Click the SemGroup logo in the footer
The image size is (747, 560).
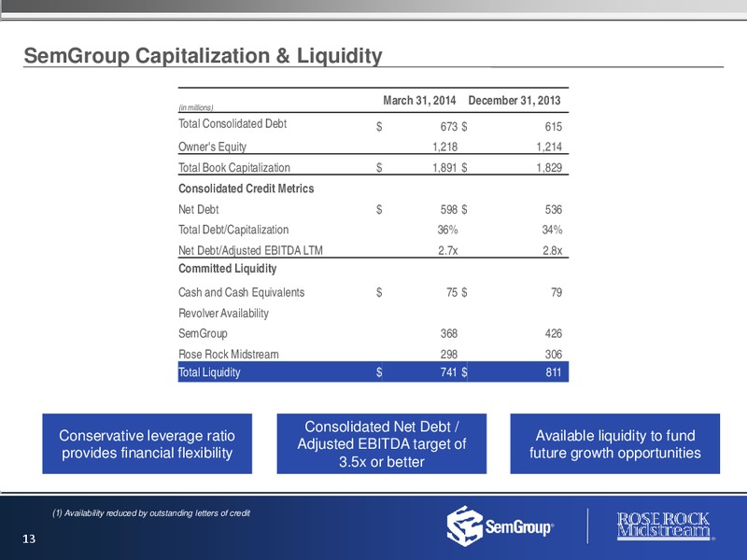(500, 526)
